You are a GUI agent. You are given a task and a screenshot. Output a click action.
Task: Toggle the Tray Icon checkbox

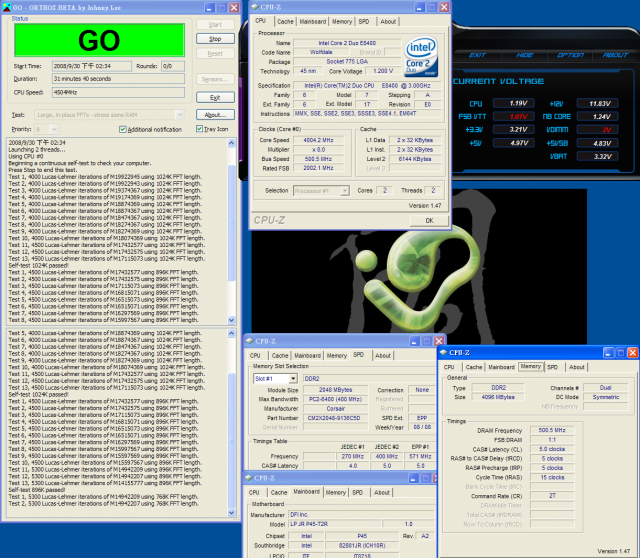tap(199, 129)
